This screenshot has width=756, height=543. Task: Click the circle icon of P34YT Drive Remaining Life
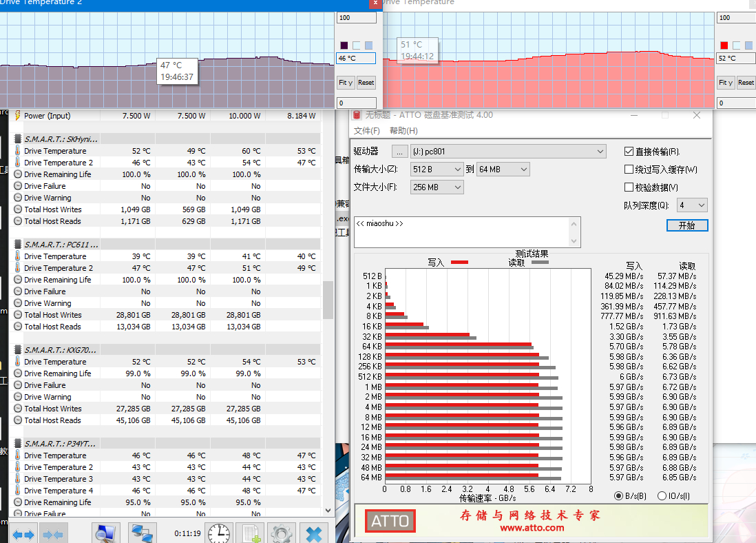pos(18,502)
